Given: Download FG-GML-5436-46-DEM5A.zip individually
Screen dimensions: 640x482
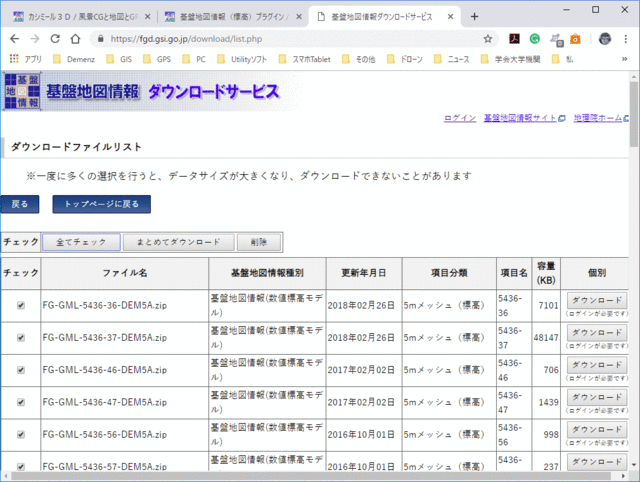Looking at the screenshot, I should [597, 365].
